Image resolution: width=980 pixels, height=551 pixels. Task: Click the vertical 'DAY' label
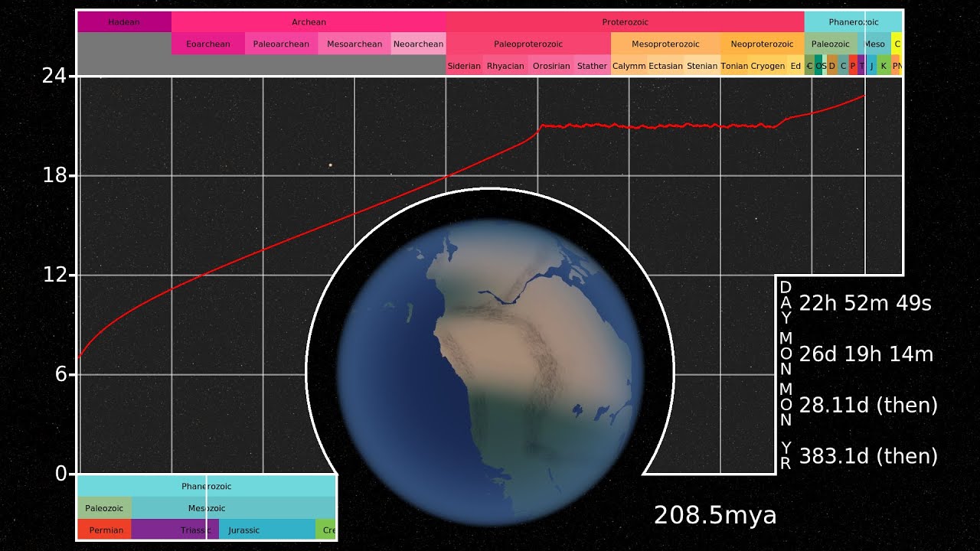pyautogui.click(x=786, y=302)
